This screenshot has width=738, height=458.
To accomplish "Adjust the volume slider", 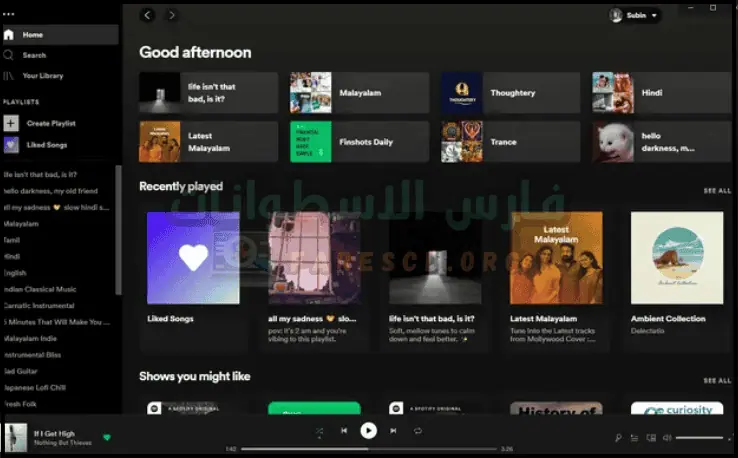I will [699, 438].
